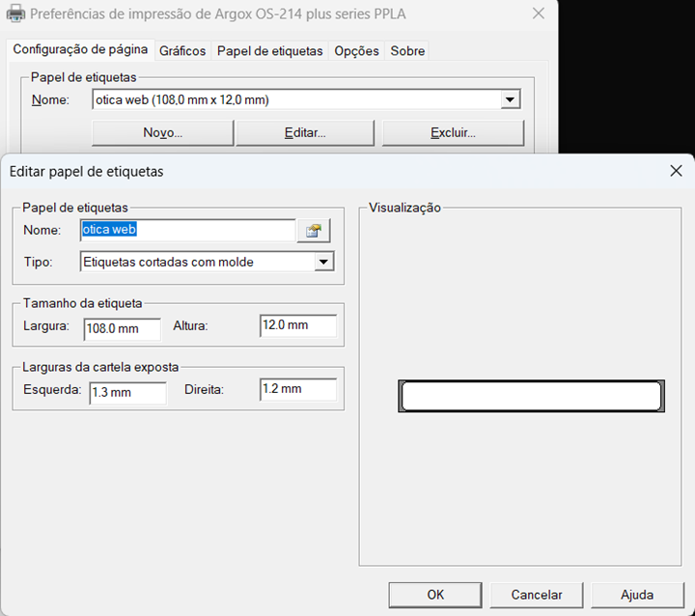Image resolution: width=695 pixels, height=616 pixels.
Task: Click the Largura input field
Action: click(x=122, y=329)
